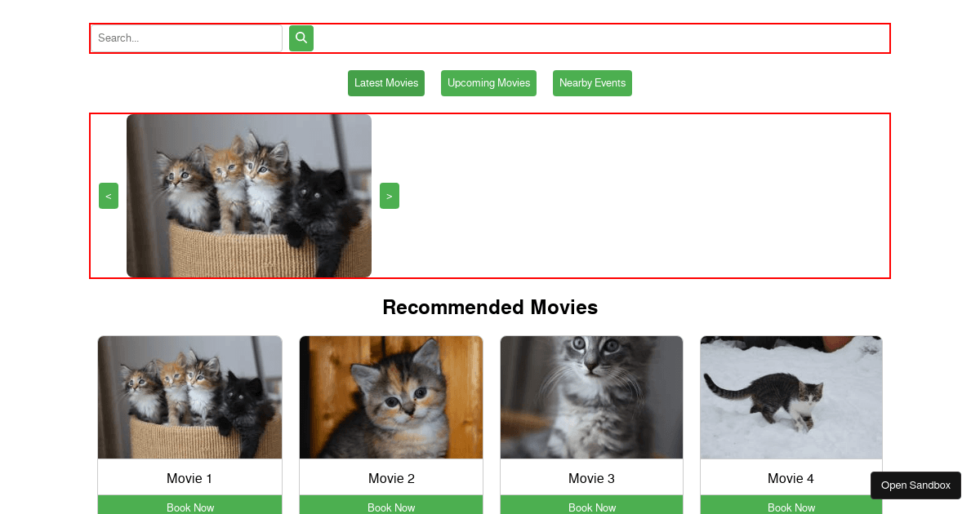Open the Movie 1 poster thumbnail

189,397
